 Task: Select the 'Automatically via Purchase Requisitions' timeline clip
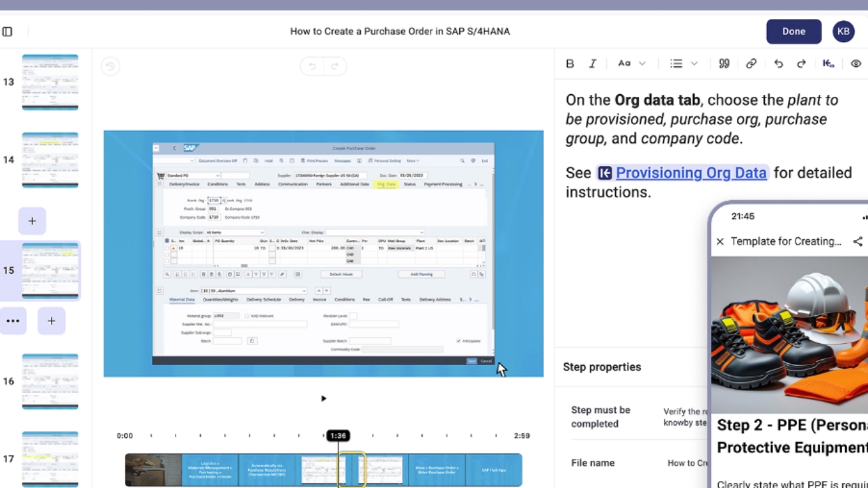[x=267, y=470]
